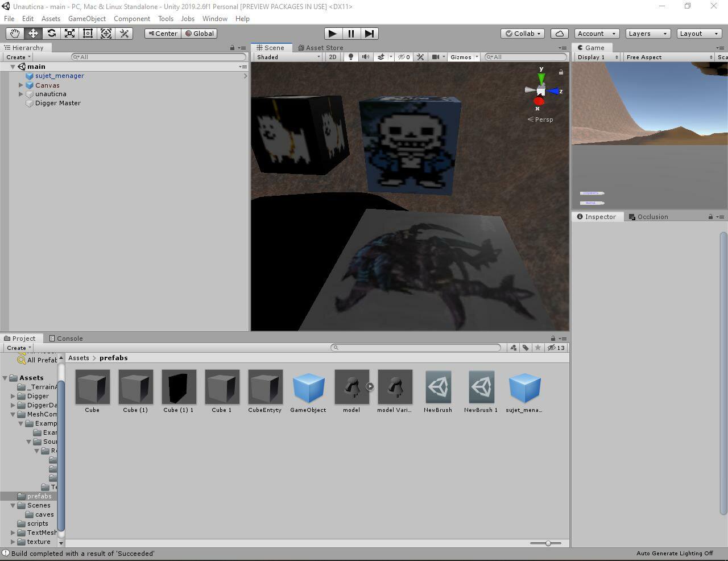Select NewBrush 1 asset
This screenshot has height=561, width=728.
click(481, 387)
